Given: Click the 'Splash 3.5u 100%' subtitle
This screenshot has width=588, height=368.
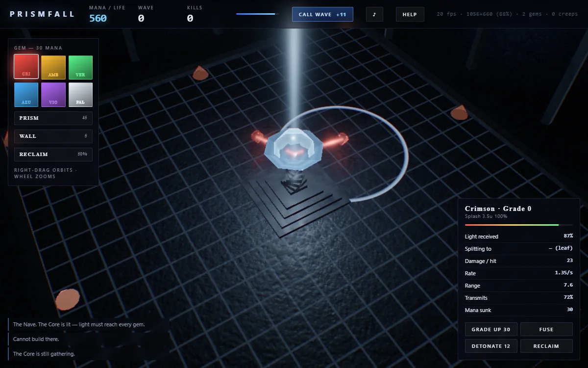Looking at the screenshot, I should click(x=486, y=216).
